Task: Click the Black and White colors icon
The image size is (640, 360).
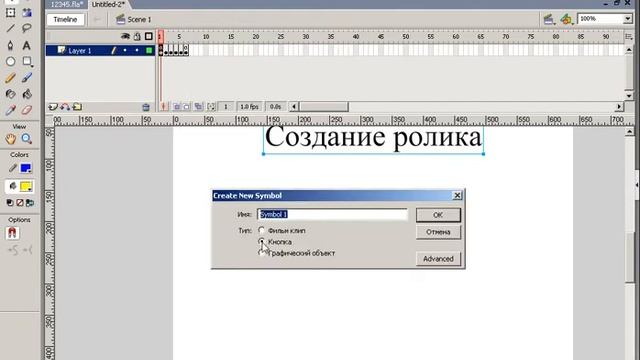Action: (x=10, y=203)
